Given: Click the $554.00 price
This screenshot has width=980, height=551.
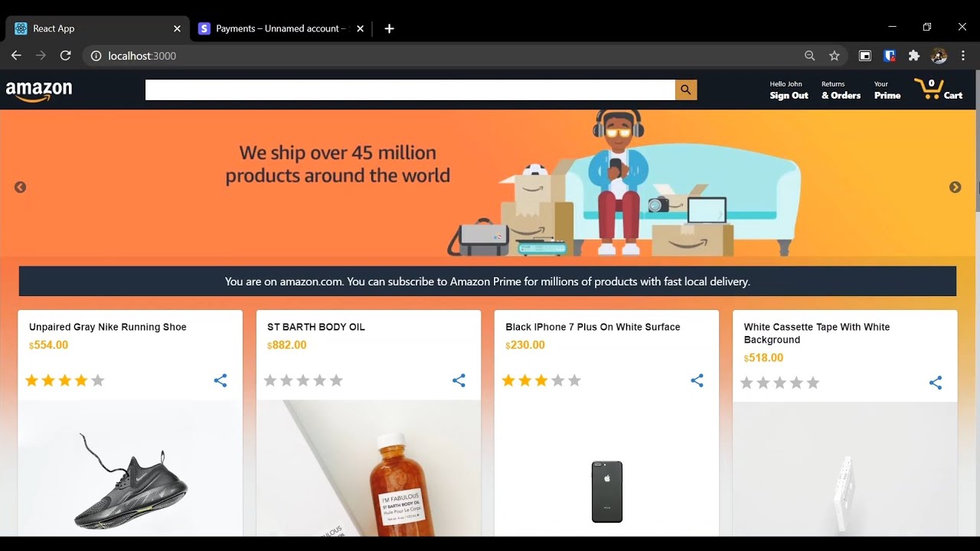Looking at the screenshot, I should click(48, 345).
